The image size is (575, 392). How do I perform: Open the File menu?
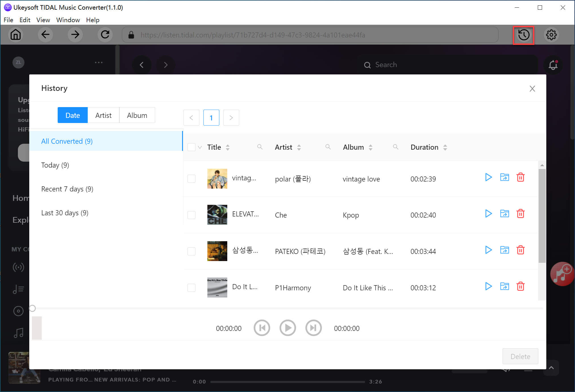coord(8,20)
